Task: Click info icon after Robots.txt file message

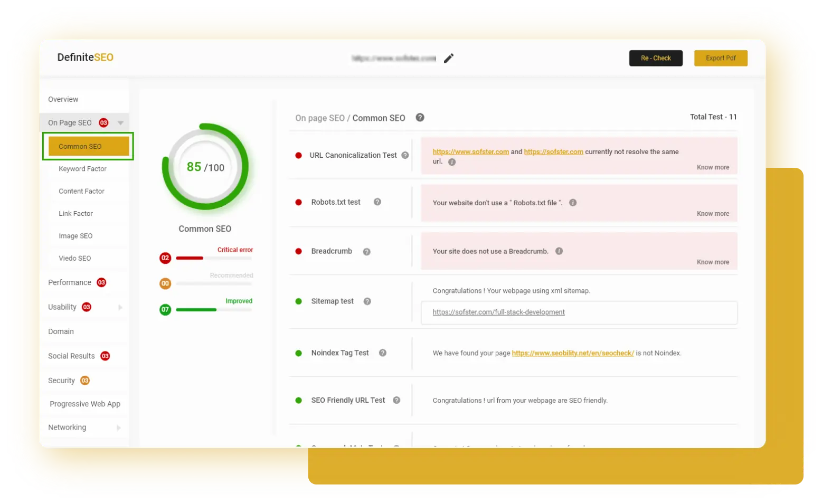Action: [573, 203]
